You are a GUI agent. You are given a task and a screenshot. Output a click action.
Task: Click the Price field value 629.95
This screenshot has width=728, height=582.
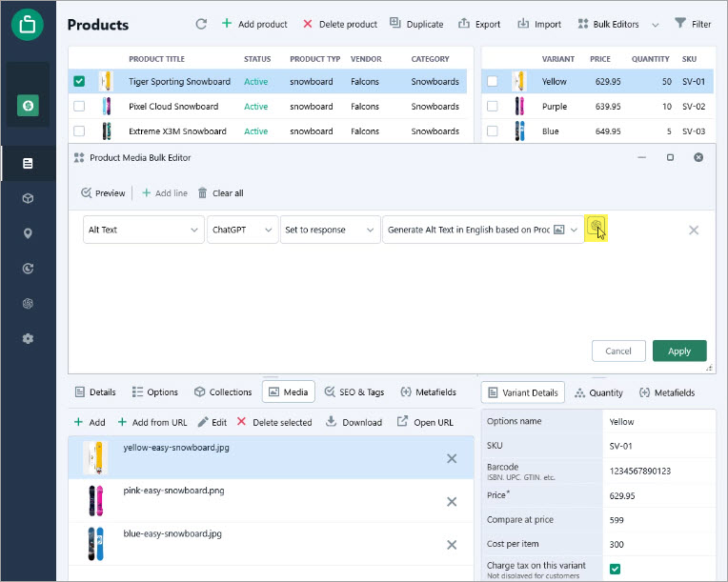coord(622,495)
